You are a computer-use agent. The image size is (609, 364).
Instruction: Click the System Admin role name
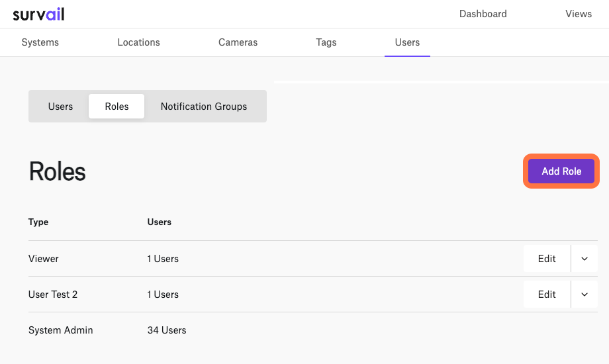tap(61, 330)
